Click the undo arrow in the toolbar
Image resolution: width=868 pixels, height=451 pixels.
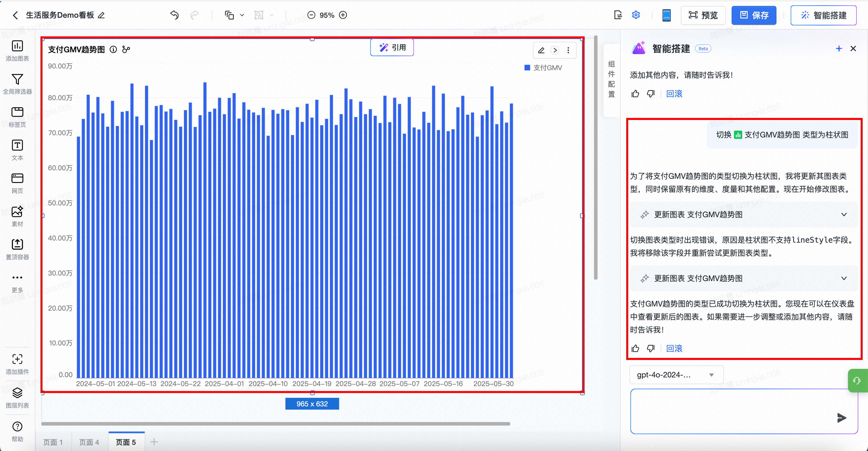[174, 15]
